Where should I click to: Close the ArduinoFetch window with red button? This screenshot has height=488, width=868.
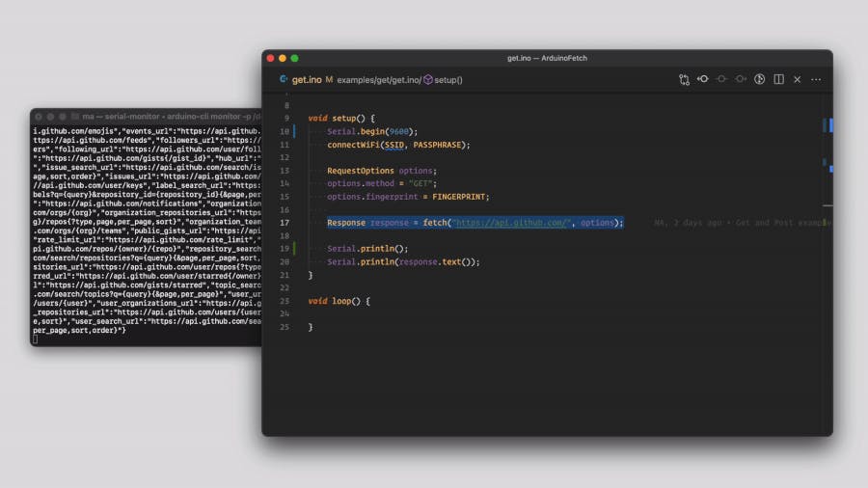[270, 58]
